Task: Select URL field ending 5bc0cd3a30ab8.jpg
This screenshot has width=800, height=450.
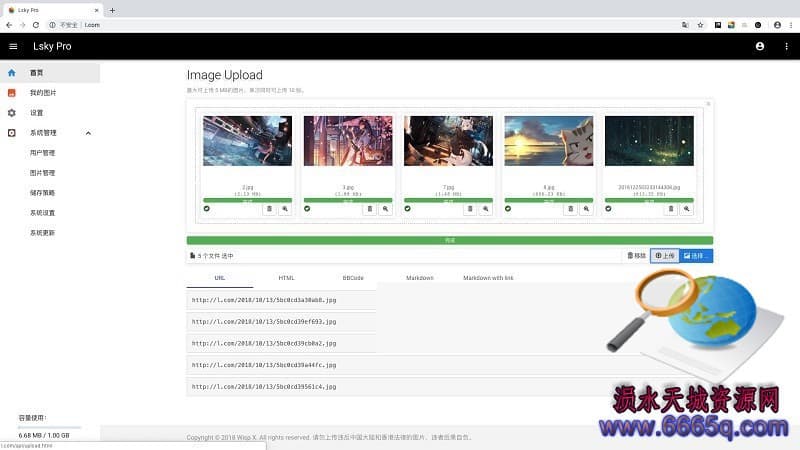Action: coord(281,300)
